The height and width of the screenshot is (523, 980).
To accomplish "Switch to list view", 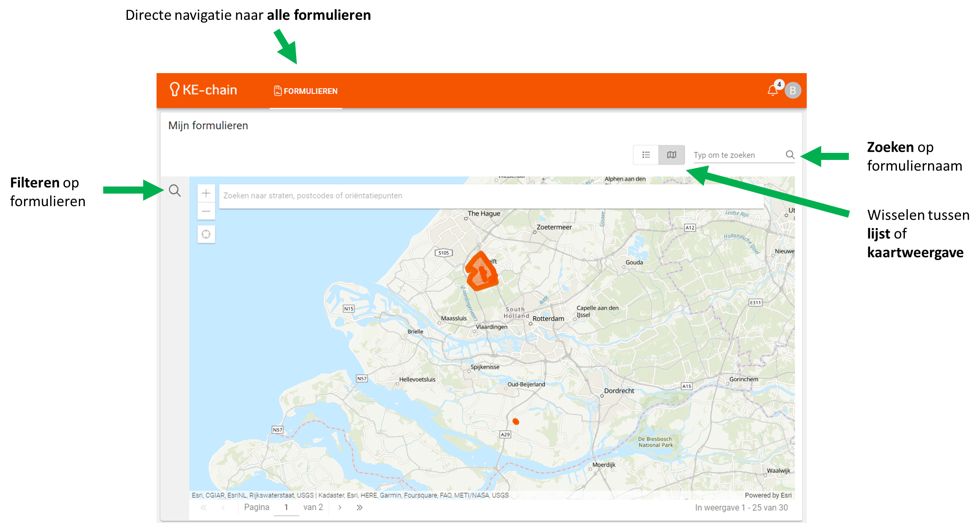I will point(646,155).
